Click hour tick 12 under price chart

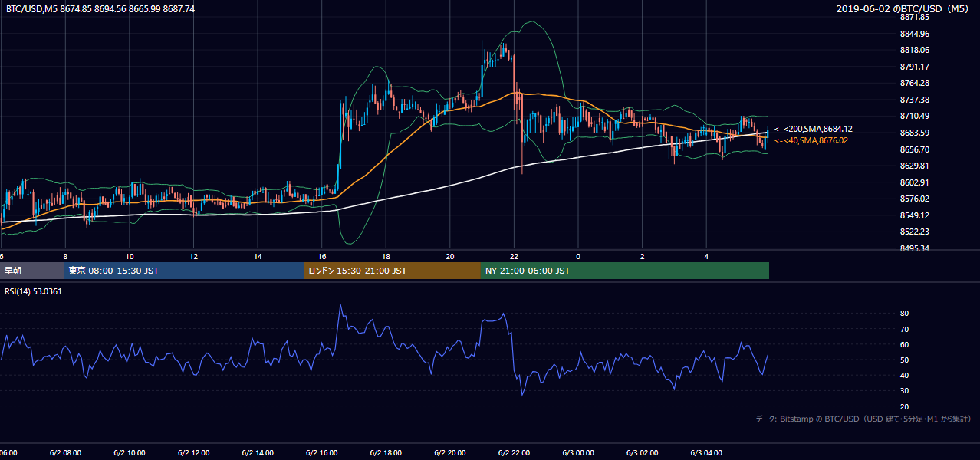(x=193, y=256)
